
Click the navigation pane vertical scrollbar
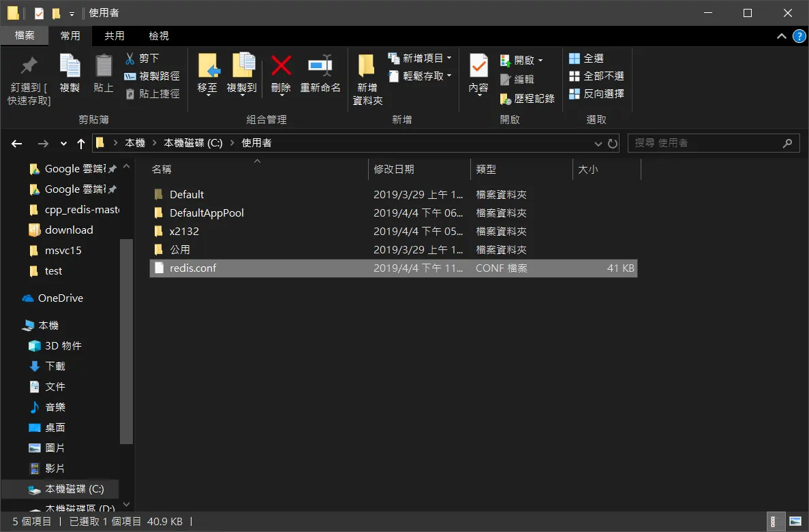pos(126,340)
